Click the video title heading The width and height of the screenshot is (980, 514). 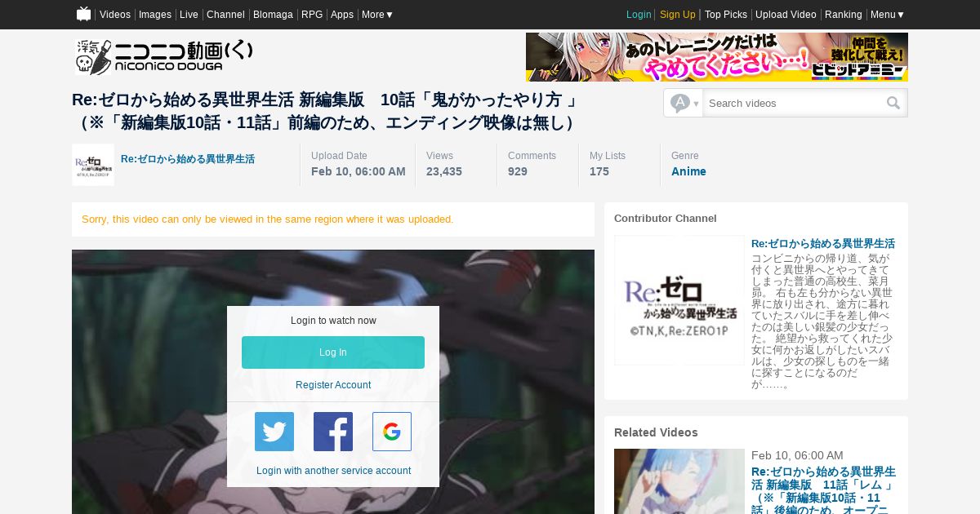click(x=327, y=111)
